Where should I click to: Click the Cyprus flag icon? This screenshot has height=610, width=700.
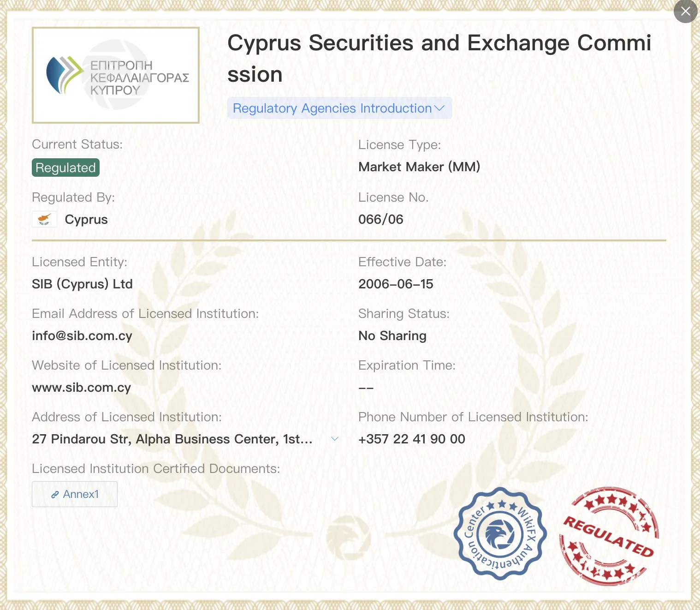(45, 219)
